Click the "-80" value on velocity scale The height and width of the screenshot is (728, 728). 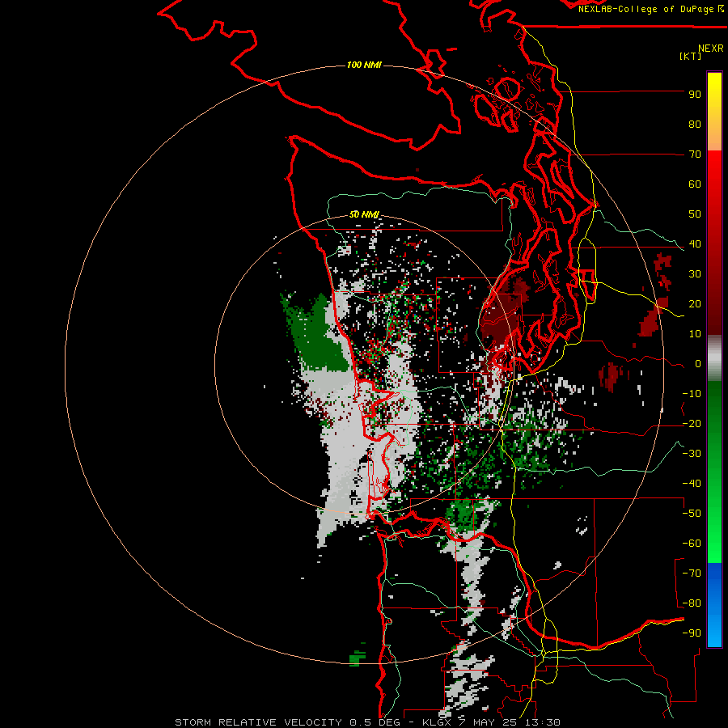pos(692,603)
